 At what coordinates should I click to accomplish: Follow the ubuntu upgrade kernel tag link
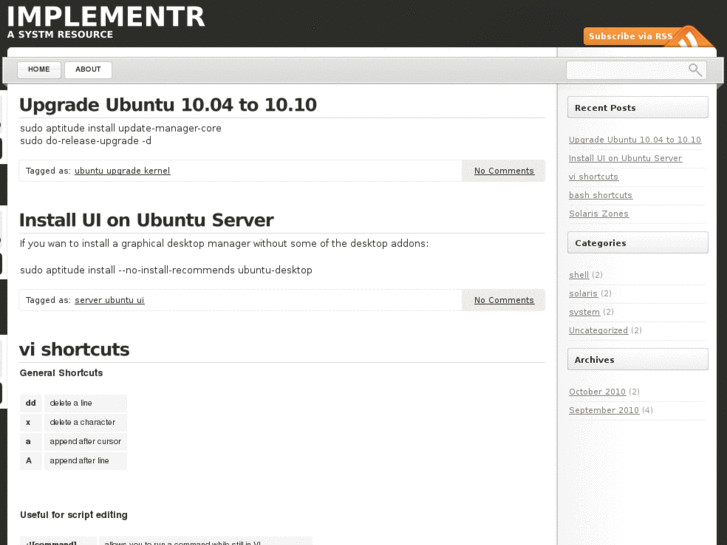(x=122, y=171)
